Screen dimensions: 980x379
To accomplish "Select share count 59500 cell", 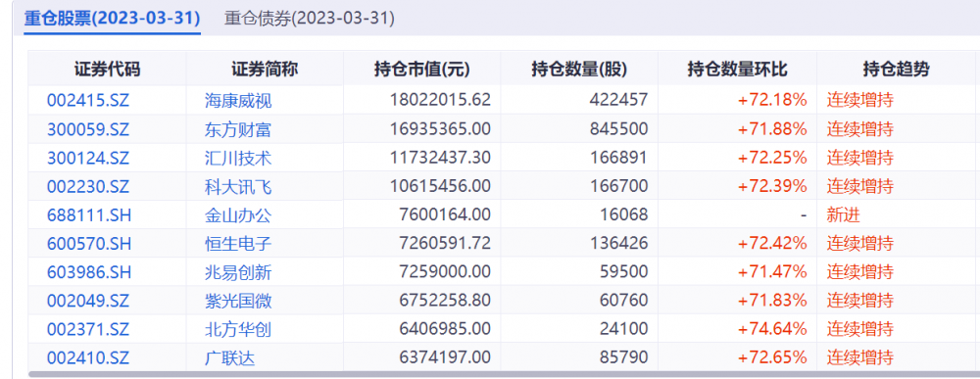I will coord(623,272).
